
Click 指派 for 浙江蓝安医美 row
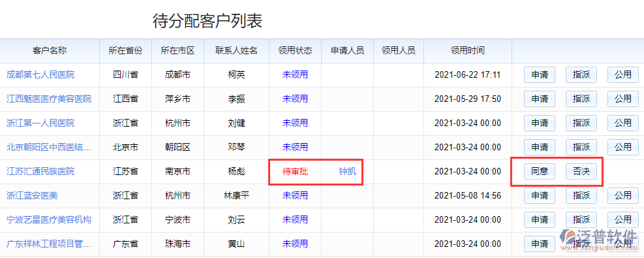tap(581, 195)
